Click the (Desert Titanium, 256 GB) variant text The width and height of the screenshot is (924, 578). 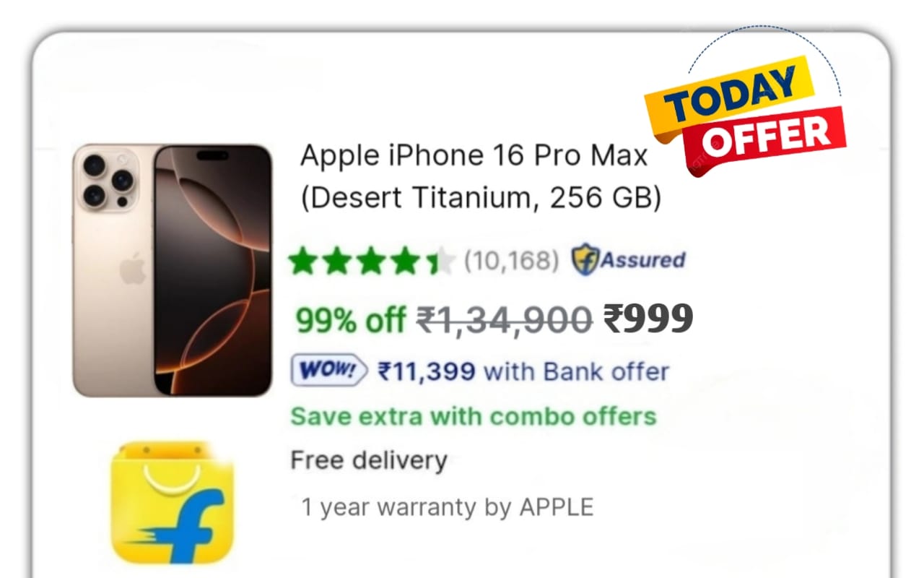(x=481, y=199)
